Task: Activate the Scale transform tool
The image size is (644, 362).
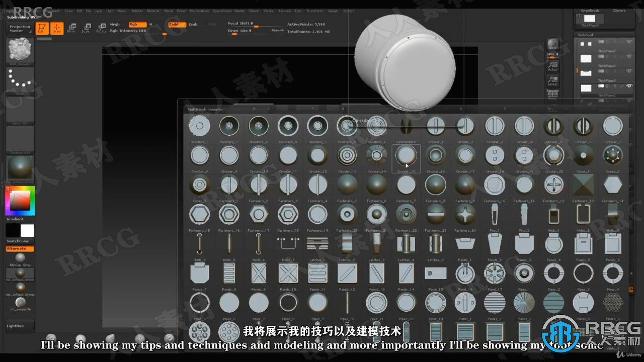Action: pos(86,28)
